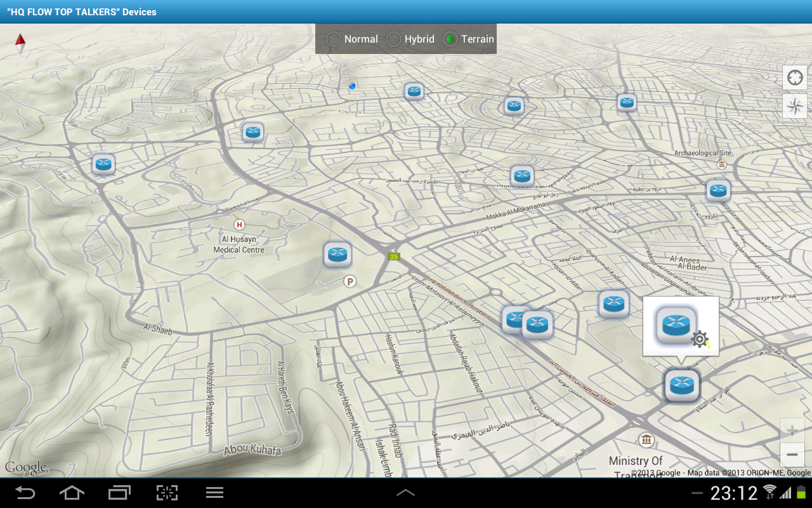Zoom out with the minus button
Viewport: 812px width, 508px height.
point(792,455)
